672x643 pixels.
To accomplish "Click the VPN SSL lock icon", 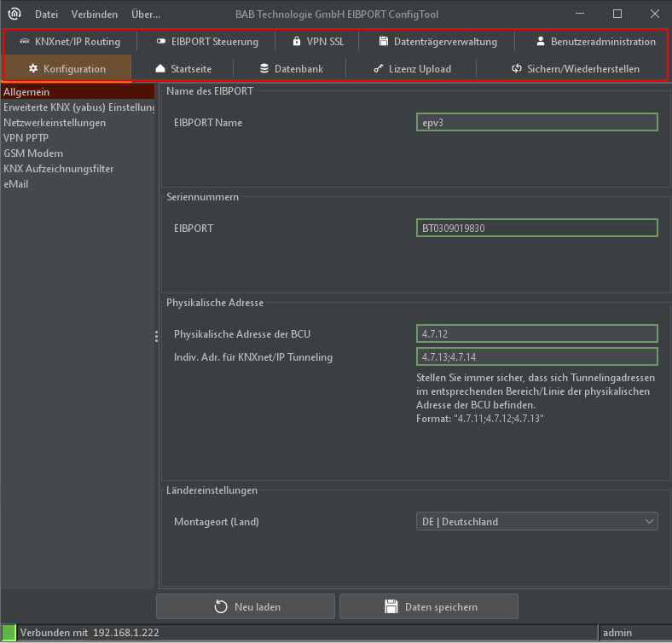I will [x=297, y=42].
